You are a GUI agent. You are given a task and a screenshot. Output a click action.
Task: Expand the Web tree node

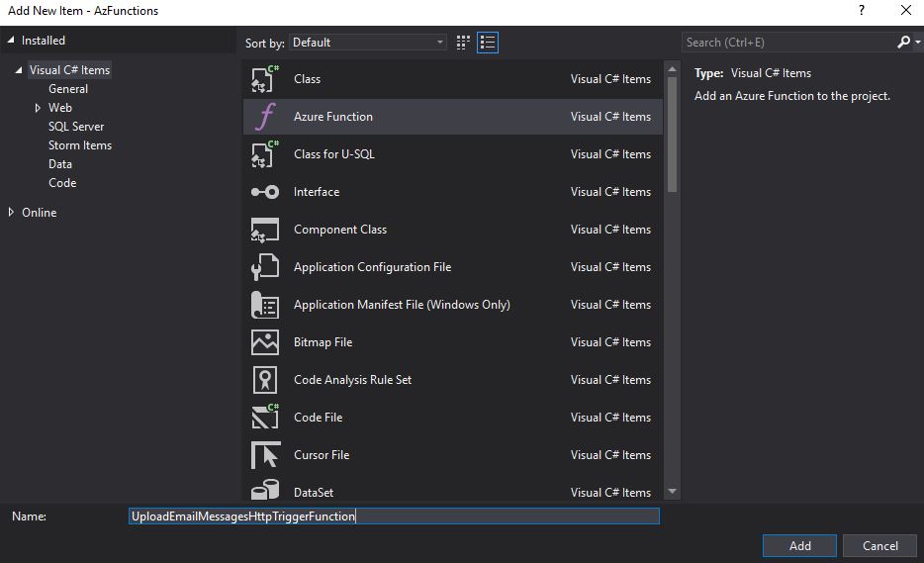(x=38, y=108)
